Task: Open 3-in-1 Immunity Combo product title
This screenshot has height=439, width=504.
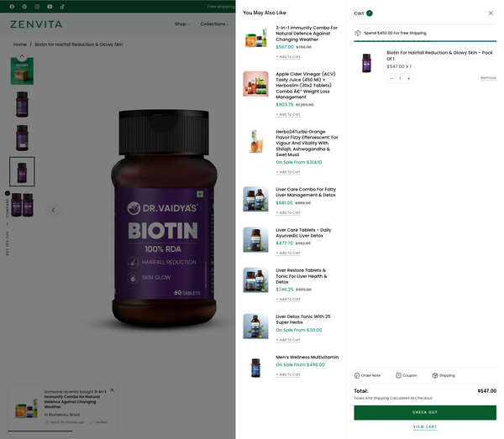Action: [x=307, y=34]
